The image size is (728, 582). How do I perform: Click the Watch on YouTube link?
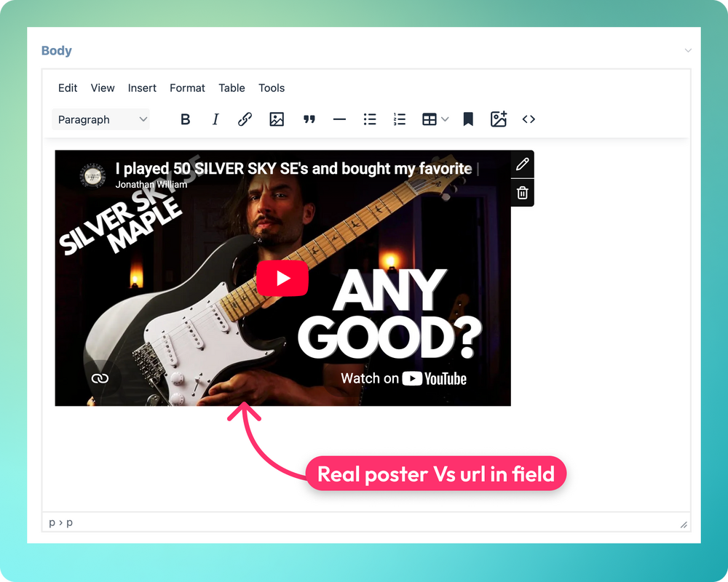coord(403,379)
